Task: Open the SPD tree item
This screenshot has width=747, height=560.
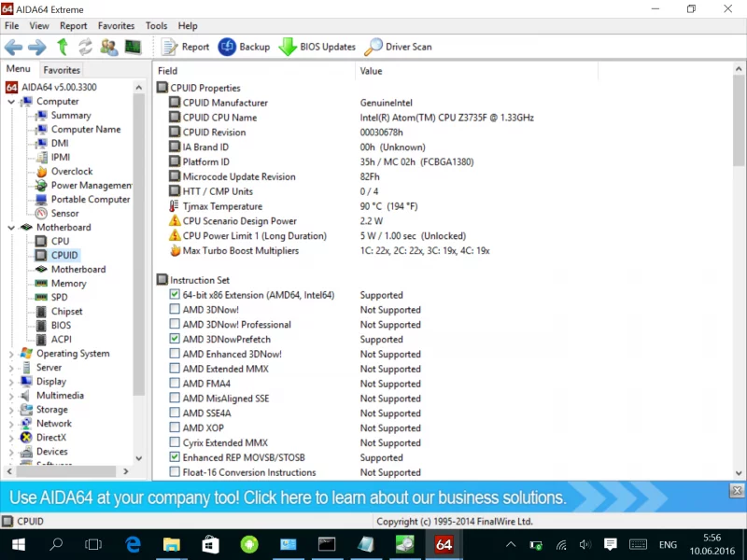Action: (x=59, y=297)
